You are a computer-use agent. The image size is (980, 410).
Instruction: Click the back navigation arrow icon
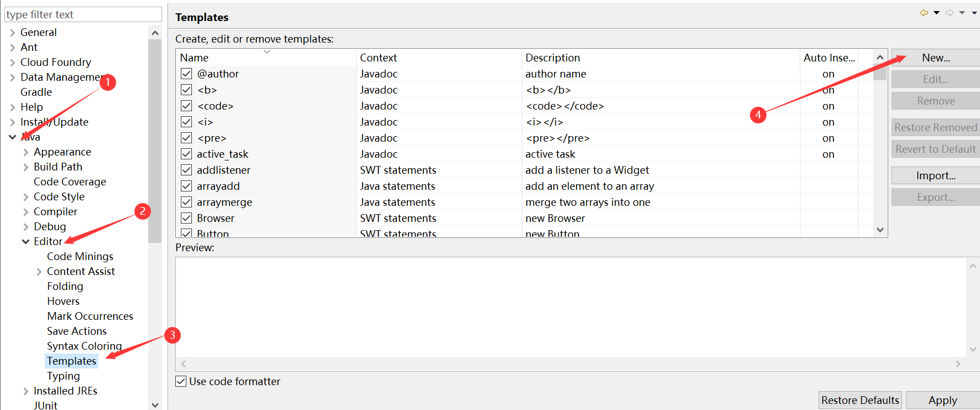[924, 13]
